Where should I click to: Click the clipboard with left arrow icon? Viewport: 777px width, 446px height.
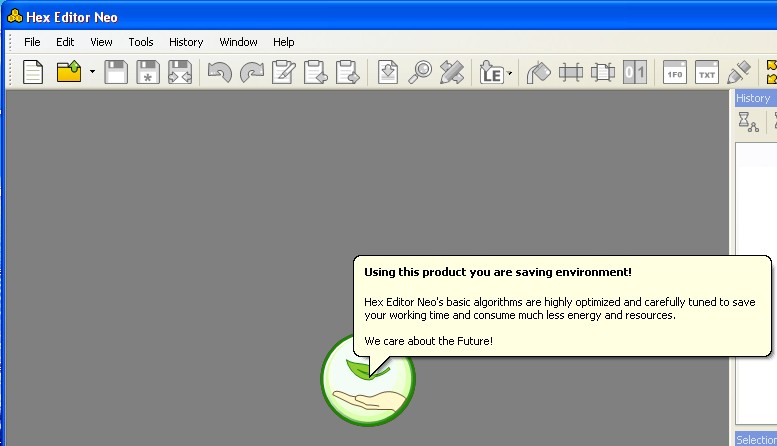coord(316,72)
